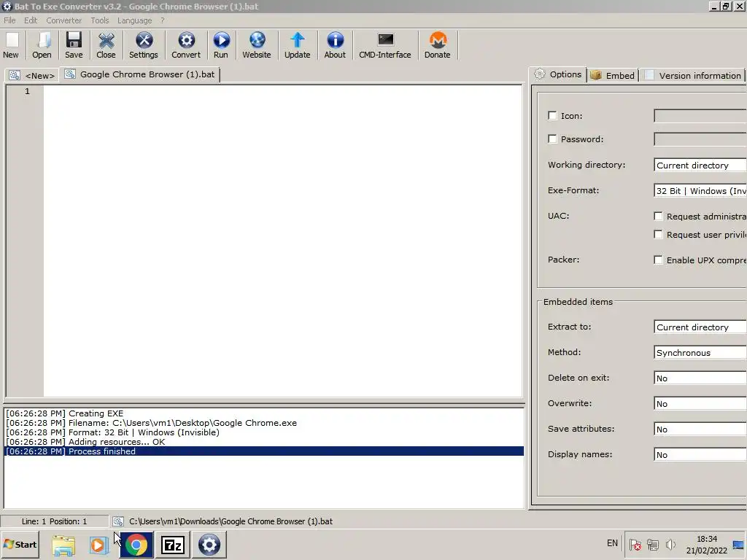This screenshot has width=747, height=560.
Task: Click into the script editor area
Action: point(283,241)
